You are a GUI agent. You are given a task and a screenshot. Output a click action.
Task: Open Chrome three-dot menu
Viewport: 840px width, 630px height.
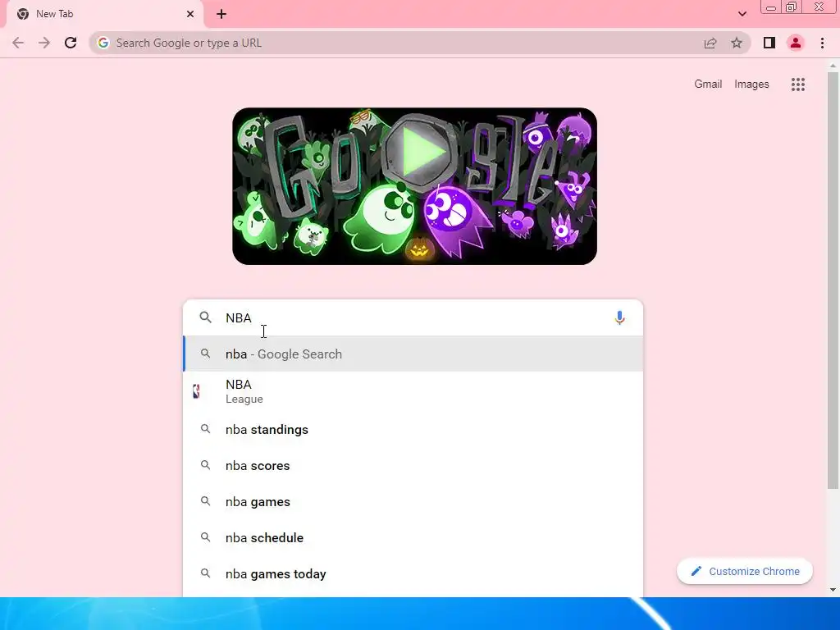(x=822, y=43)
